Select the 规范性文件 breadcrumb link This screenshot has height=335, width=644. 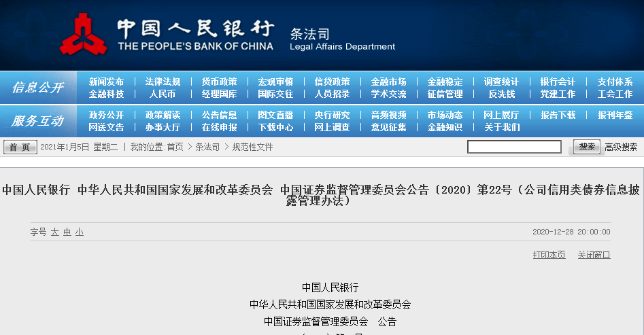pyautogui.click(x=252, y=147)
